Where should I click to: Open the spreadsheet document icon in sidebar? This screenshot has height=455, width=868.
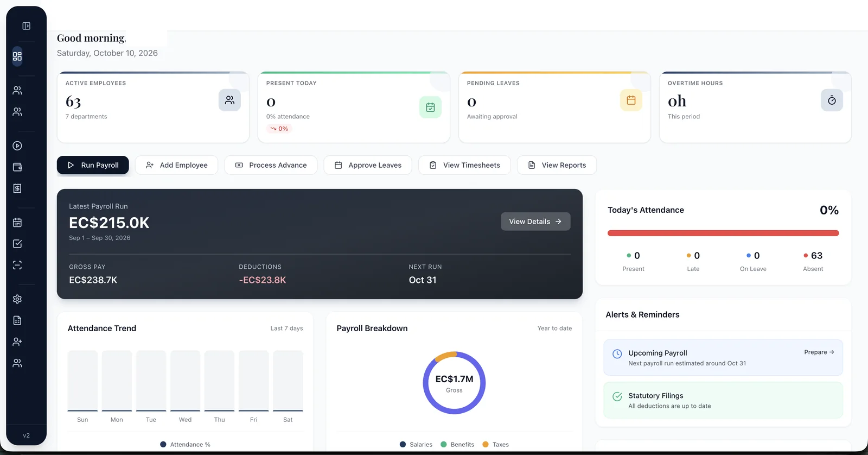pos(17,320)
